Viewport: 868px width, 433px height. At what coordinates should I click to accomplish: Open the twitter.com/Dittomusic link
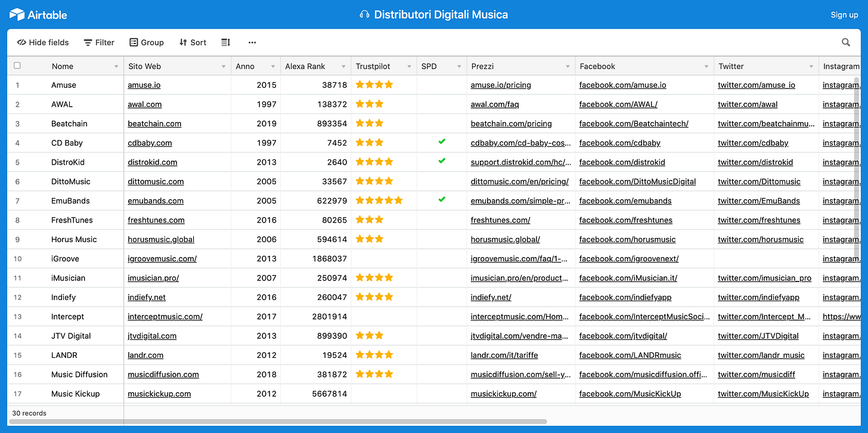point(759,181)
